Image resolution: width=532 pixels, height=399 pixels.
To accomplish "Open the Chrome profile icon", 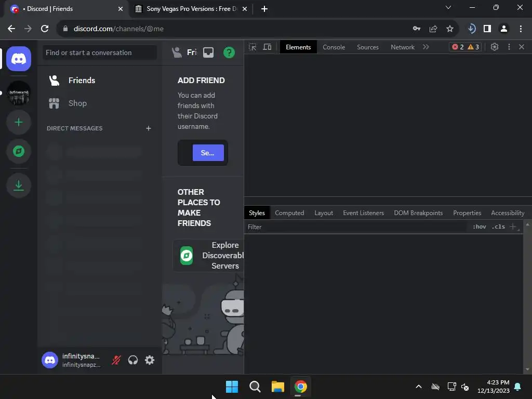I will pyautogui.click(x=504, y=29).
